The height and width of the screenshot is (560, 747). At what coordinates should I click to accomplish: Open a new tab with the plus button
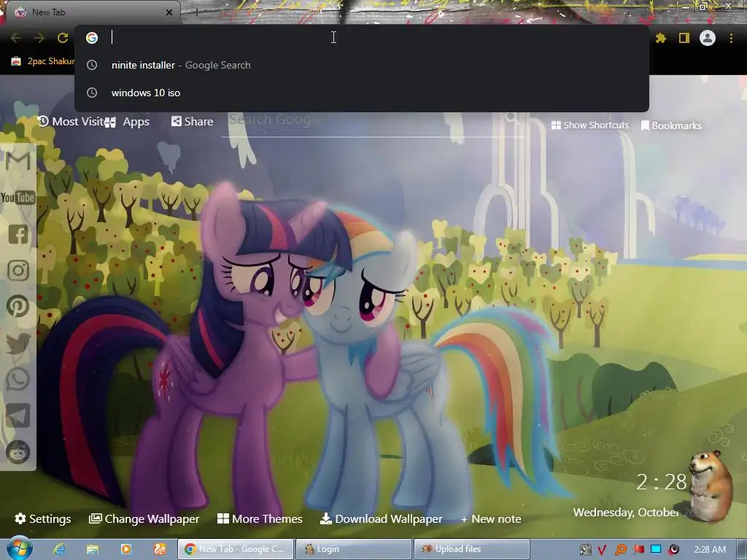point(196,12)
